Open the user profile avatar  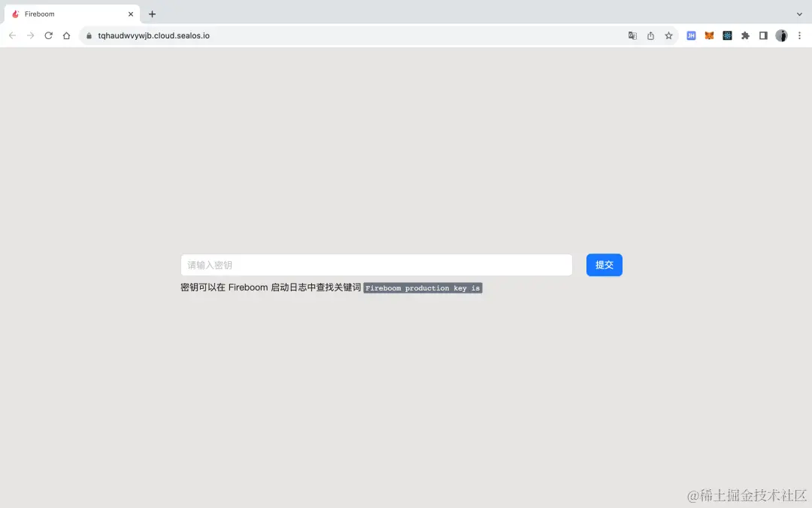(x=781, y=36)
